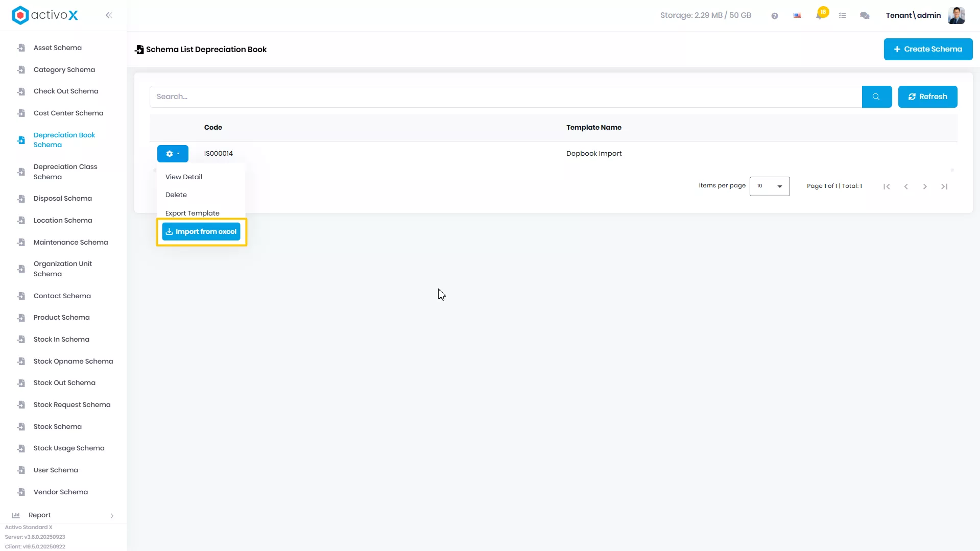Click the Cost Center Schema sidebar icon
The height and width of the screenshot is (551, 980).
pos(21,113)
